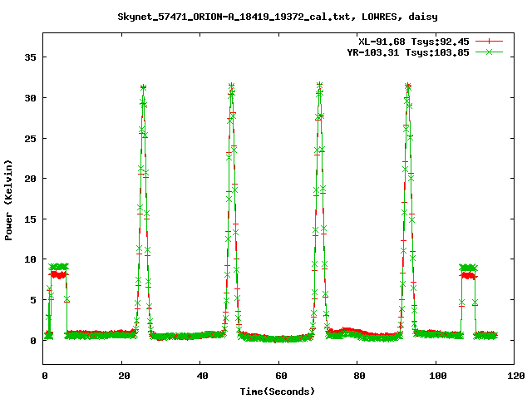The height and width of the screenshot is (399, 532).
Task: Click the green YR legend line sample
Action: pyautogui.click(x=489, y=52)
